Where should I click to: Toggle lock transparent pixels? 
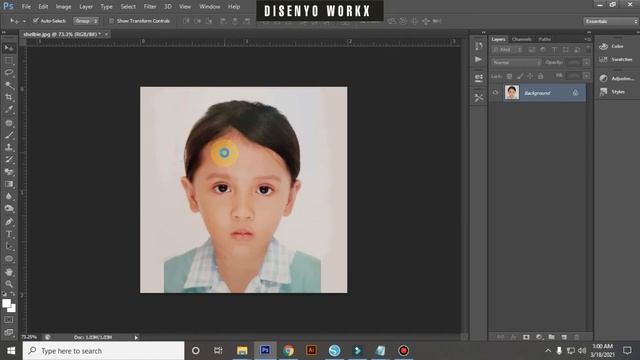click(509, 76)
